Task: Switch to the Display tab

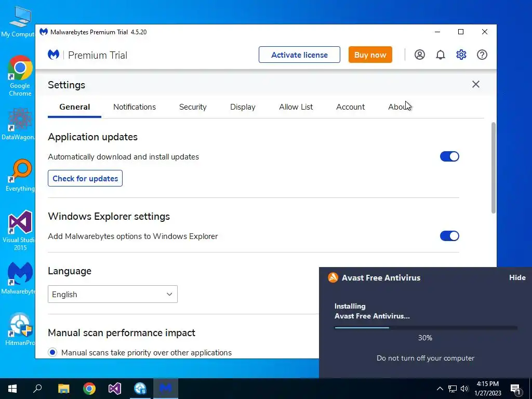Action: coord(243,107)
